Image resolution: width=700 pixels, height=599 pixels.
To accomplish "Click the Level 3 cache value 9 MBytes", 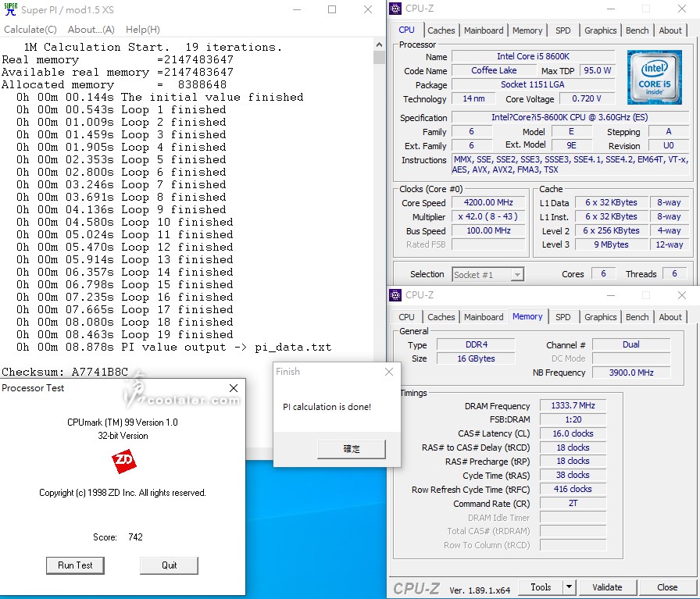I will [x=611, y=244].
